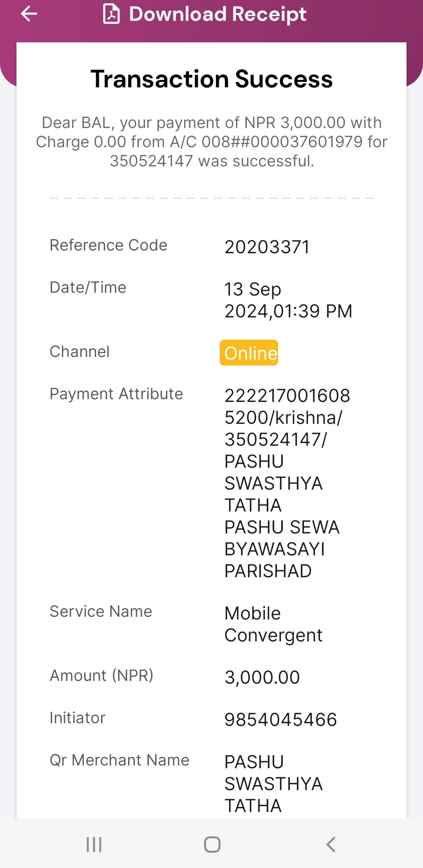
Task: Tap the Qr Merchant Name label
Action: pos(119,760)
